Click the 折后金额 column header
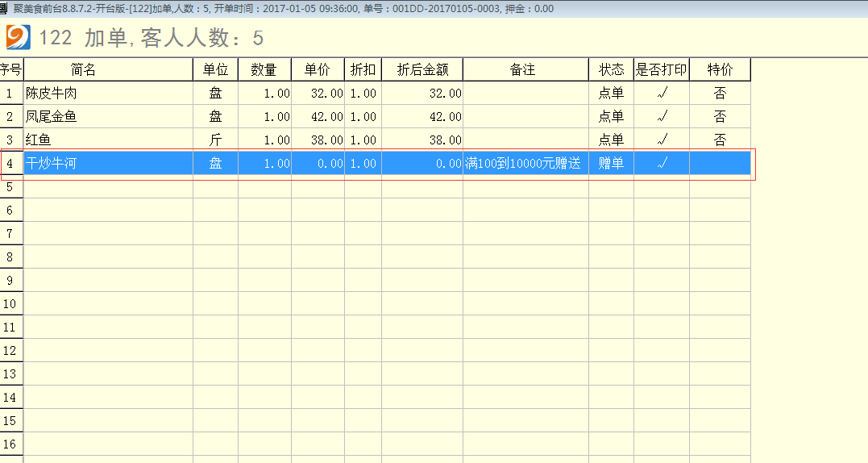The image size is (868, 463). [x=422, y=70]
